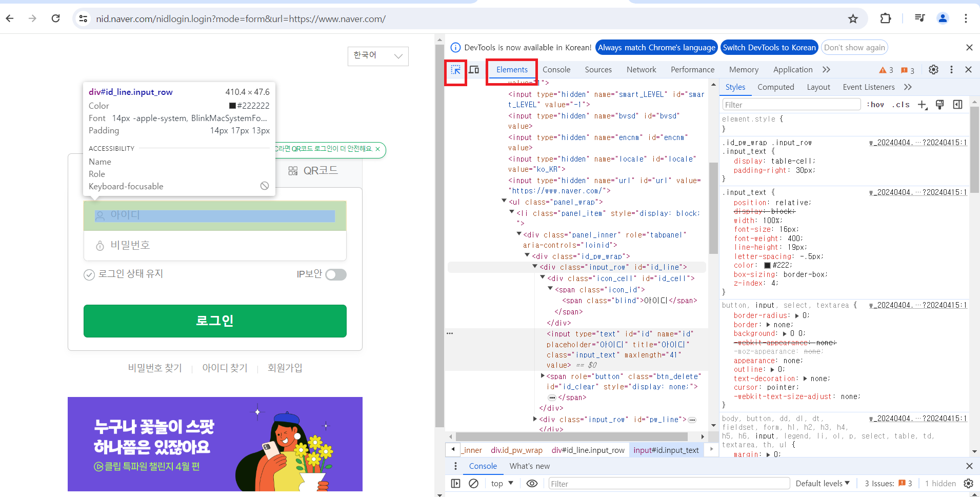
Task: Close the QR code login tooltip
Action: point(378,149)
